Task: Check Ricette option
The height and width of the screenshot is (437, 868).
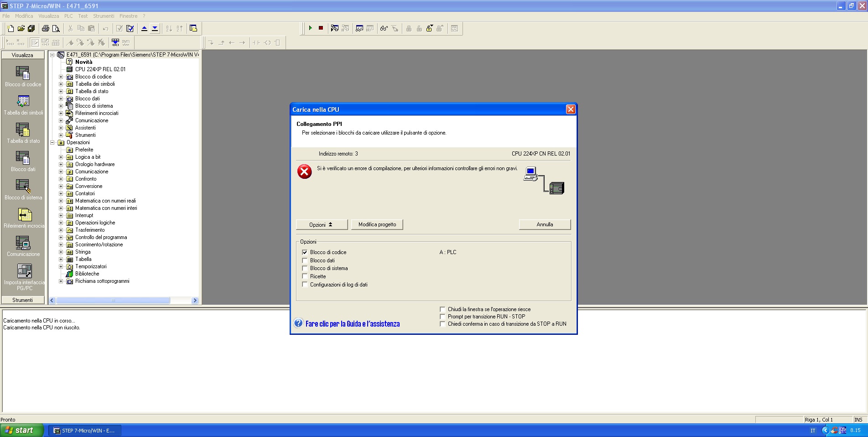Action: tap(305, 276)
